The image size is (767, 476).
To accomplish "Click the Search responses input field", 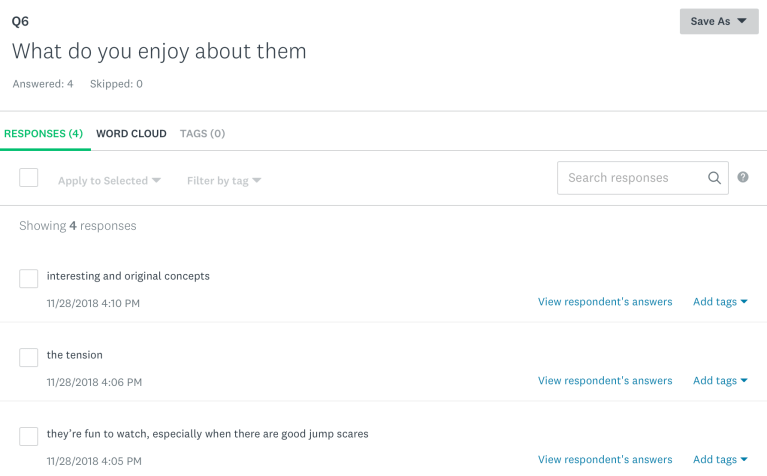I will tap(632, 178).
